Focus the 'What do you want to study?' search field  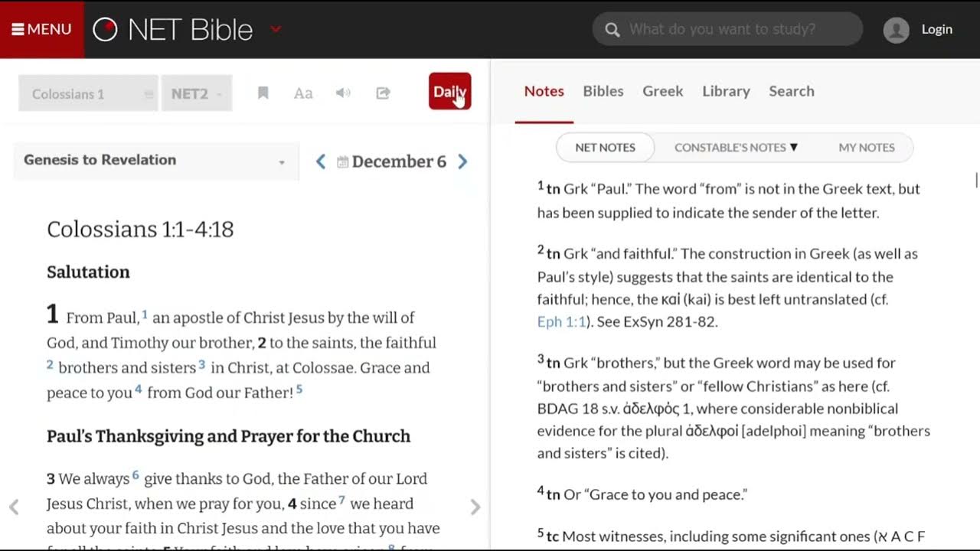[727, 29]
